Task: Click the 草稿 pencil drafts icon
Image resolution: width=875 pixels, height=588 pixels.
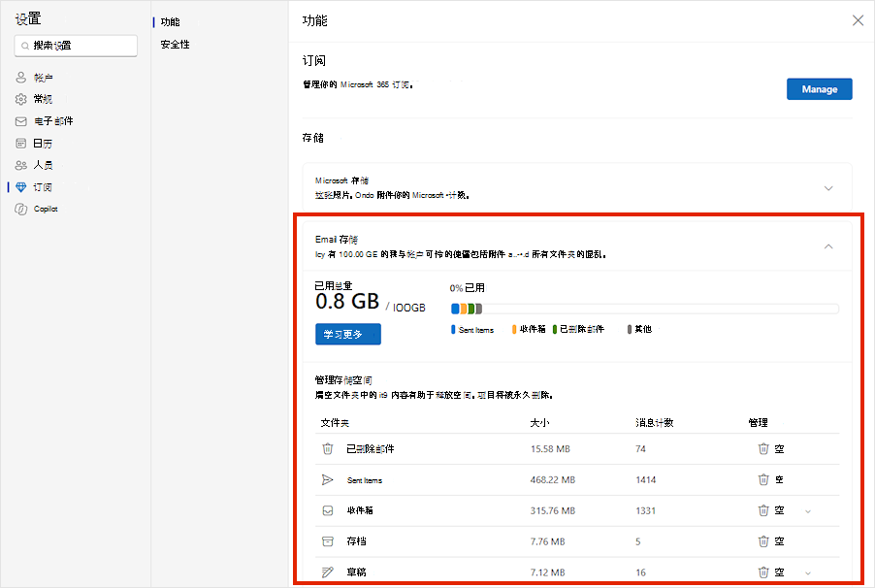Action: coord(328,572)
